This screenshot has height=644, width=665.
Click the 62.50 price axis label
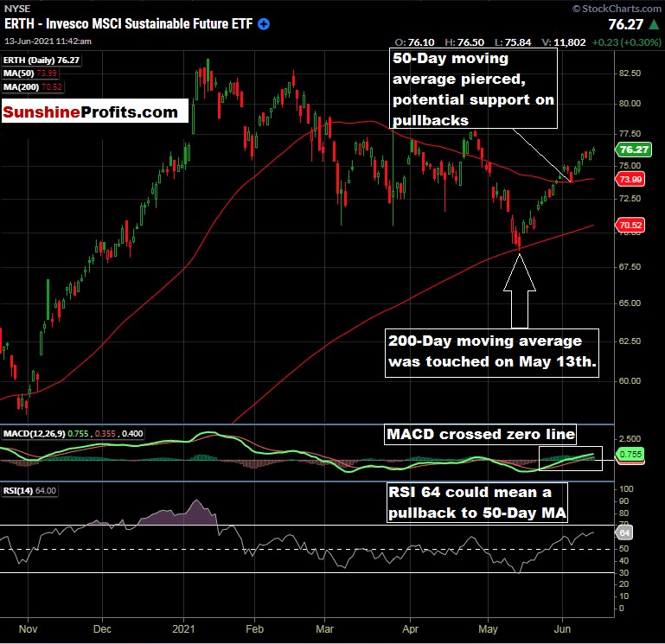(x=630, y=341)
